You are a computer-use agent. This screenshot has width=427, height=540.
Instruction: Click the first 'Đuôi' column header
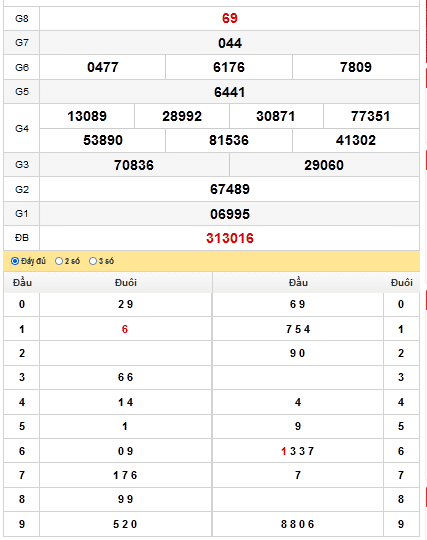(126, 283)
